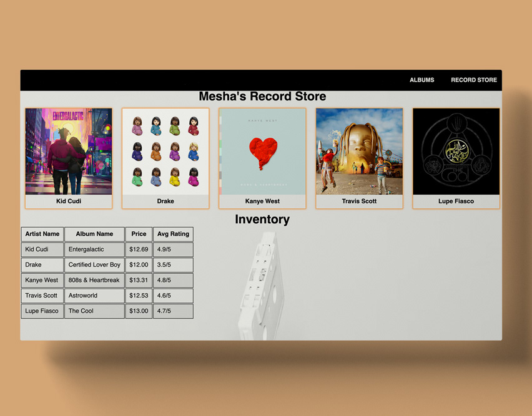Select the Drake table cell
This screenshot has height=416, width=532.
(42, 265)
